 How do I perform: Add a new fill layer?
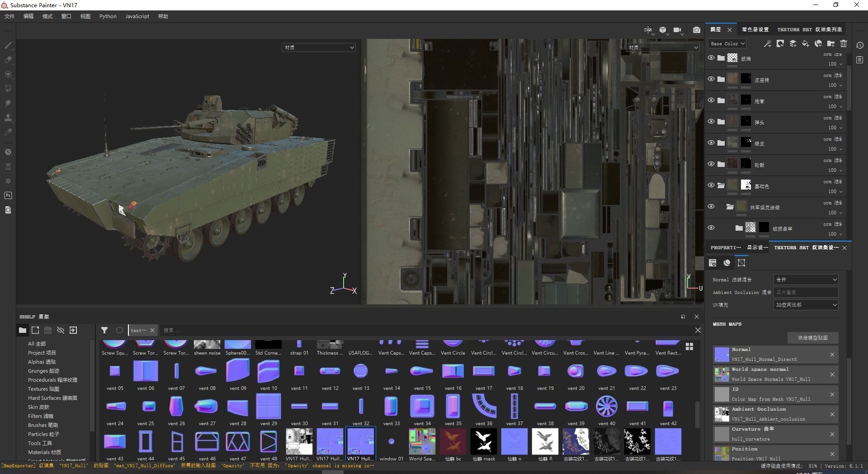pyautogui.click(x=806, y=43)
